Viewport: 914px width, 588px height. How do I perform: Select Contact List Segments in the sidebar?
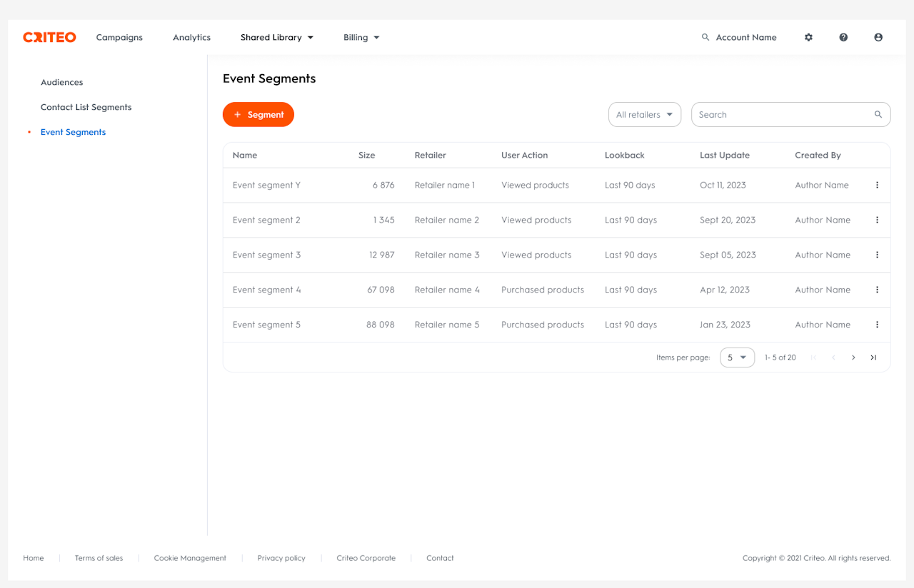click(86, 107)
